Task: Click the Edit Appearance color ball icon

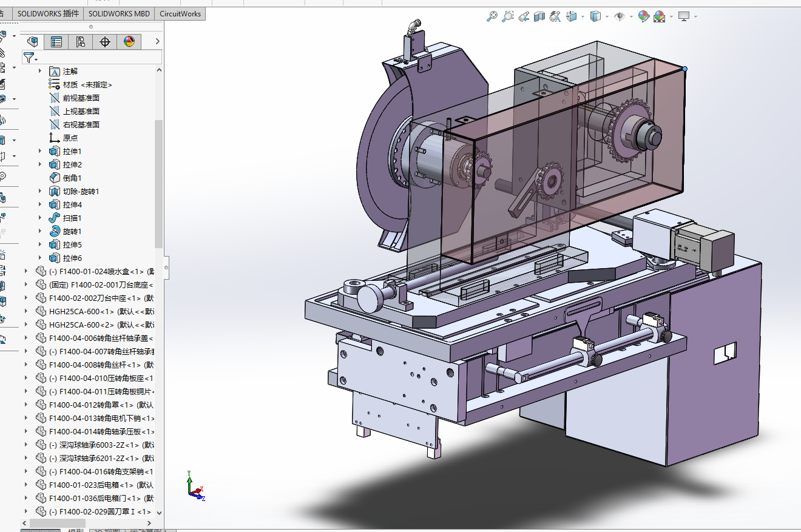Action: (644, 17)
